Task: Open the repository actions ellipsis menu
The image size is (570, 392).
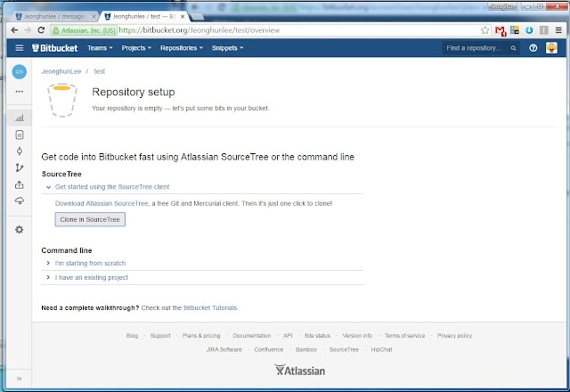Action: coord(20,91)
